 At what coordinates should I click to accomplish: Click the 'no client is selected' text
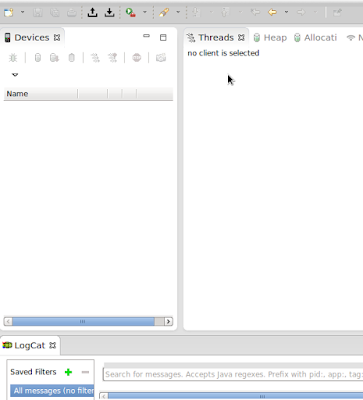tap(223, 53)
